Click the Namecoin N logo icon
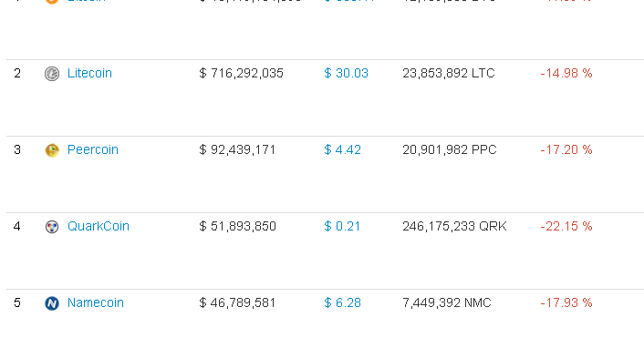This screenshot has height=338, width=644. [52, 303]
